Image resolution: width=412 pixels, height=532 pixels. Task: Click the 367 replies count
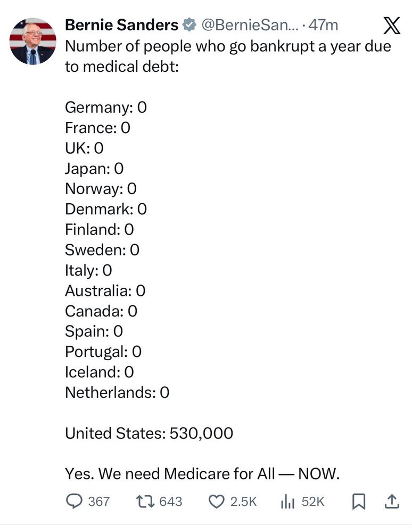(x=98, y=502)
